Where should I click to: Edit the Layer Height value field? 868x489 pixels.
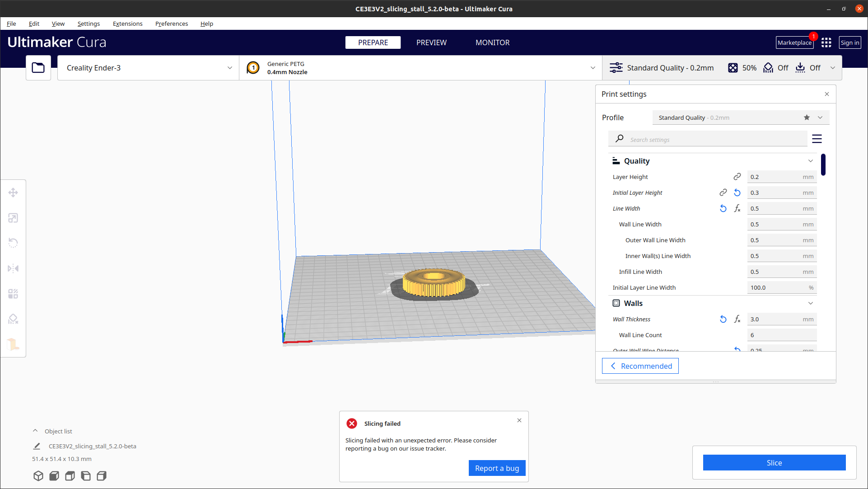coord(782,177)
